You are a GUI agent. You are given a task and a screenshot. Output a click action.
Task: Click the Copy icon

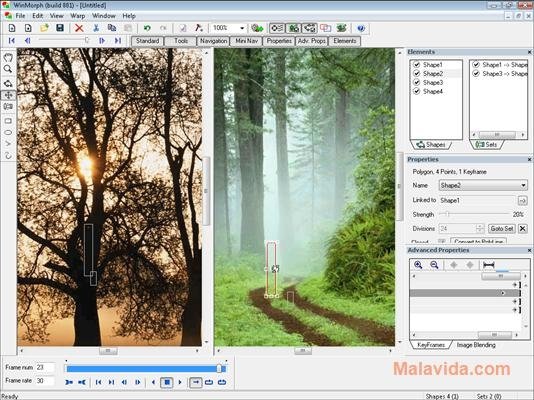pos(112,28)
